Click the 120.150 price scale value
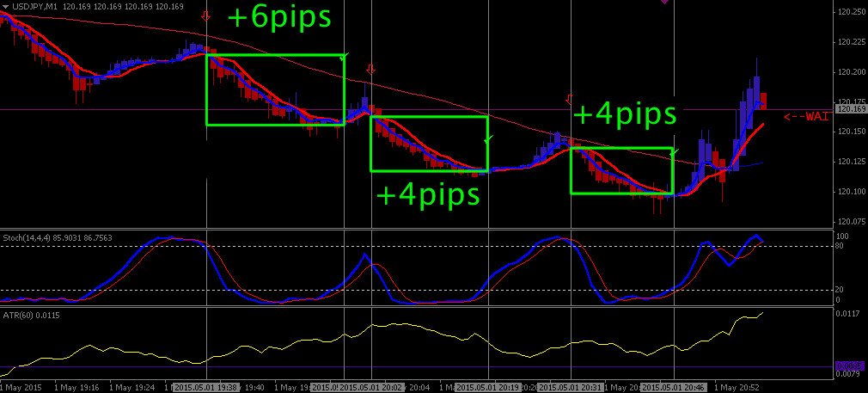Image resolution: width=868 pixels, height=393 pixels. [852, 132]
